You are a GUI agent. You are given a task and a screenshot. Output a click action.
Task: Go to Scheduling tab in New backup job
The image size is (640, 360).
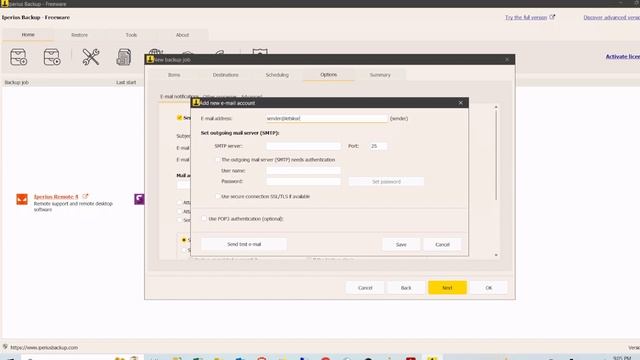click(277, 75)
